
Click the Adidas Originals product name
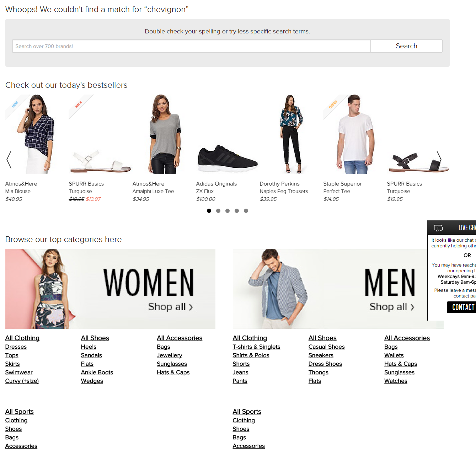(x=216, y=184)
